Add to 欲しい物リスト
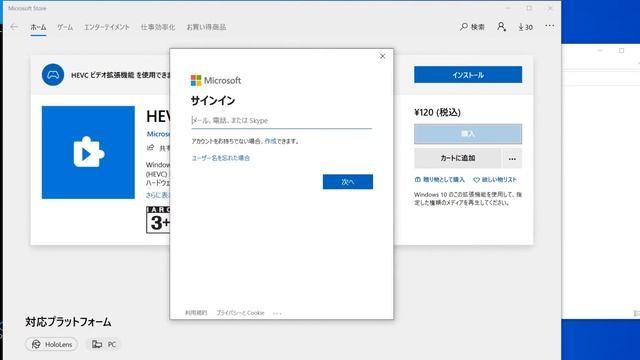 pos(495,180)
